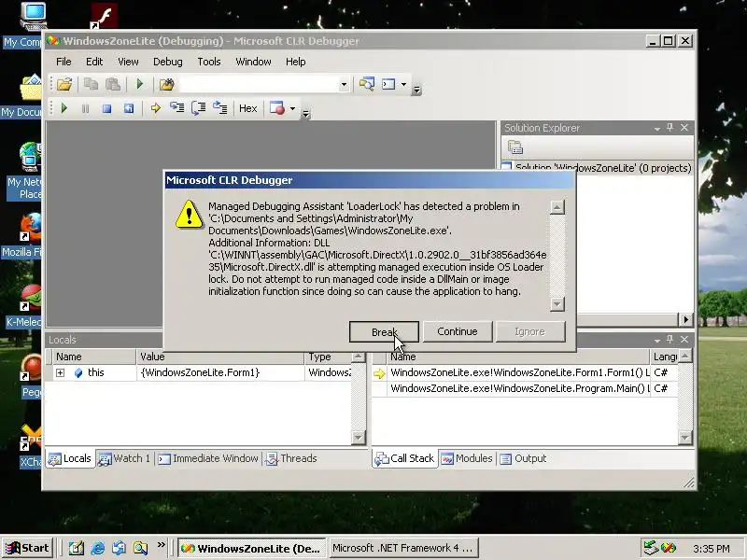The width and height of the screenshot is (747, 560).
Task: Click Solution Explorer horizontal scroll right arrow
Action: click(x=685, y=319)
